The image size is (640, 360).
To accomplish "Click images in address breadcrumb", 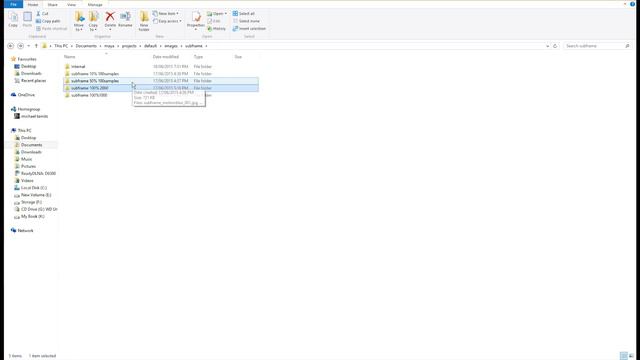I will click(x=171, y=46).
